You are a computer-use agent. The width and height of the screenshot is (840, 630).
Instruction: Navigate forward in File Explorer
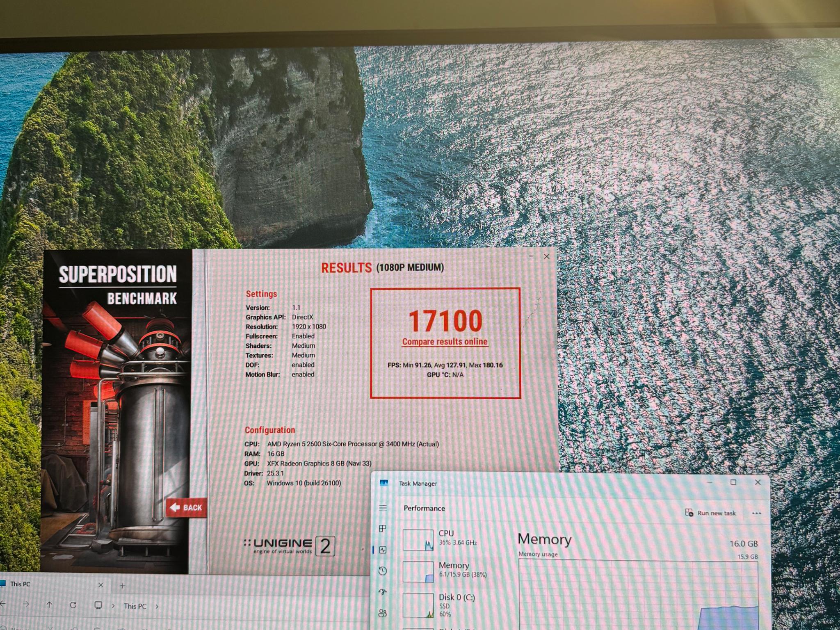26,604
